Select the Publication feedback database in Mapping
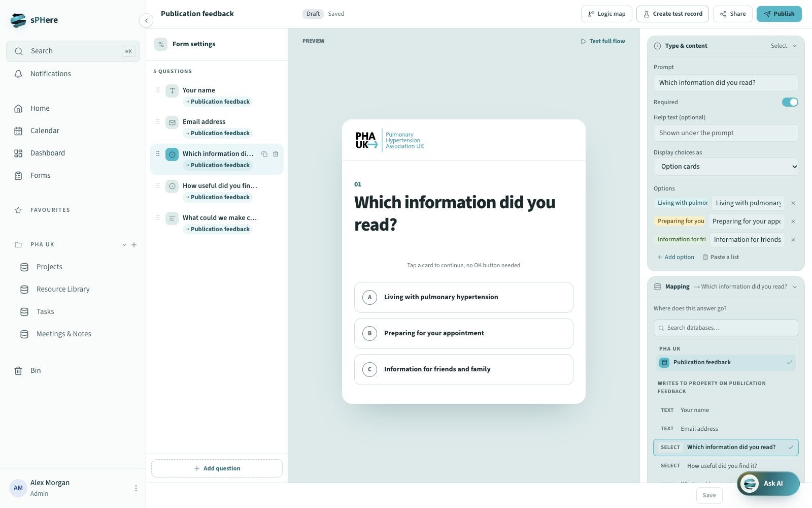 coord(726,362)
